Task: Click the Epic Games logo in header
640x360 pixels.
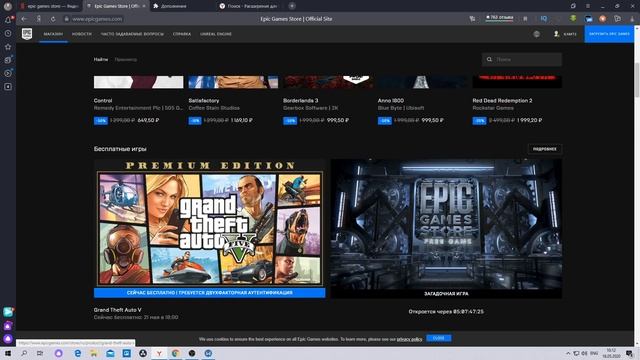Action: (x=27, y=34)
